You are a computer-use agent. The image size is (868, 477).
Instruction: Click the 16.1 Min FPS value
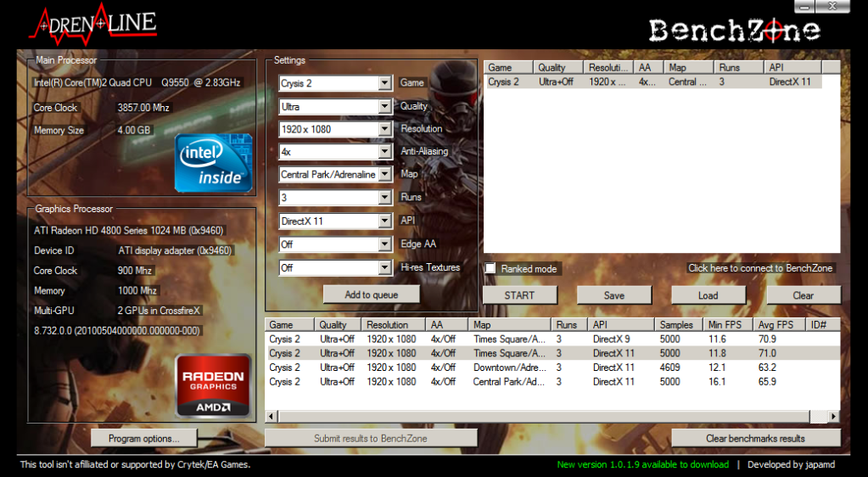click(717, 382)
